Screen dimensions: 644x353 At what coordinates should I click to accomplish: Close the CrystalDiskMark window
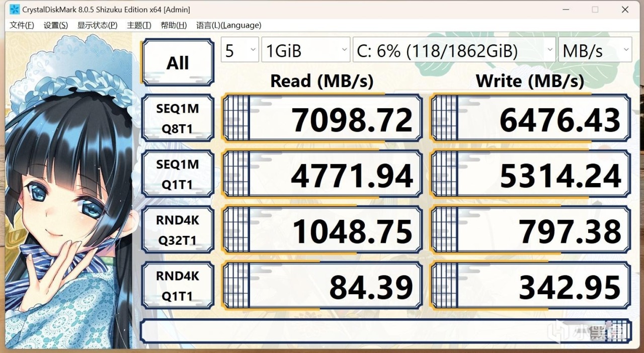click(625, 10)
